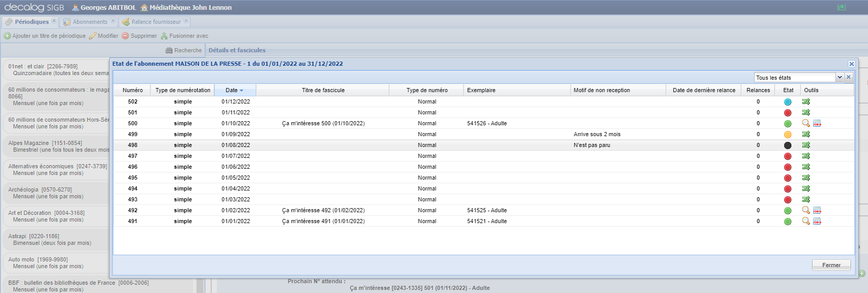Click the magnifier icon for issue 491
The width and height of the screenshot is (868, 293).
pos(806,221)
